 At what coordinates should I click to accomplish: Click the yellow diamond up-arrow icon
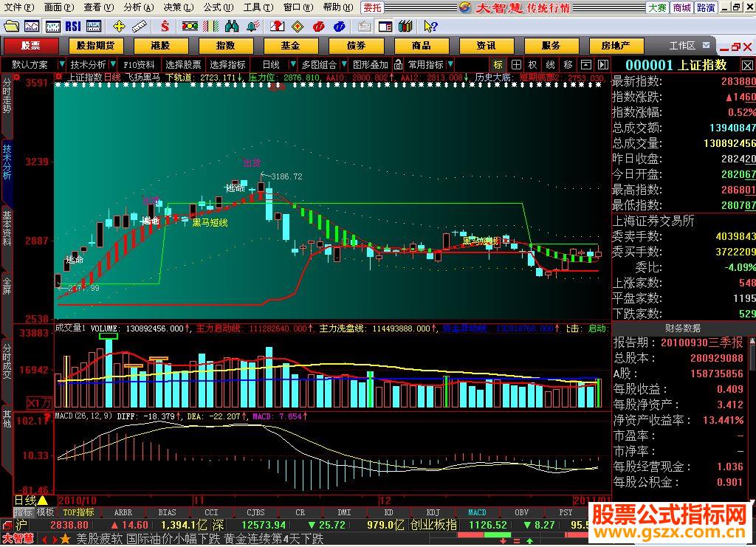[298, 26]
